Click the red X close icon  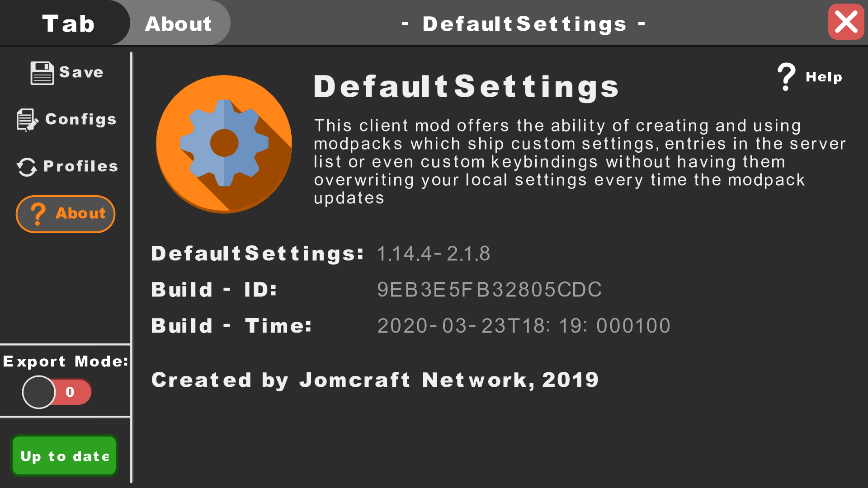click(x=846, y=22)
